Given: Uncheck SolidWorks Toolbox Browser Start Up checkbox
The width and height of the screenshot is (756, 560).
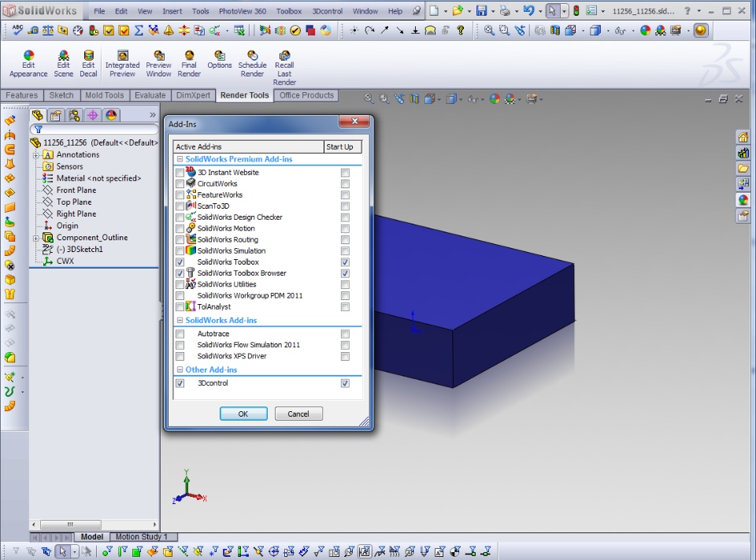Looking at the screenshot, I should click(345, 273).
